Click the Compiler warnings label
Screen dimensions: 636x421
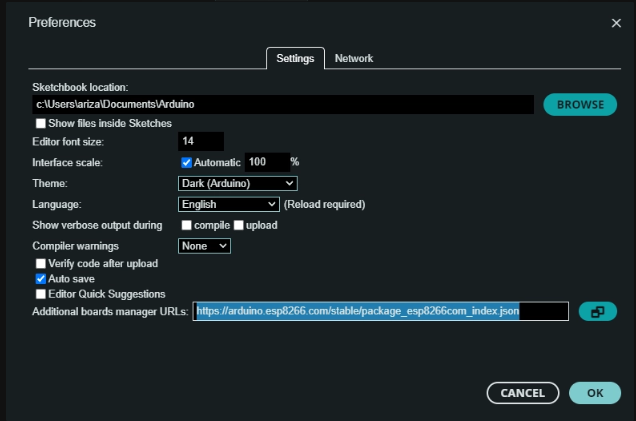pyautogui.click(x=75, y=246)
